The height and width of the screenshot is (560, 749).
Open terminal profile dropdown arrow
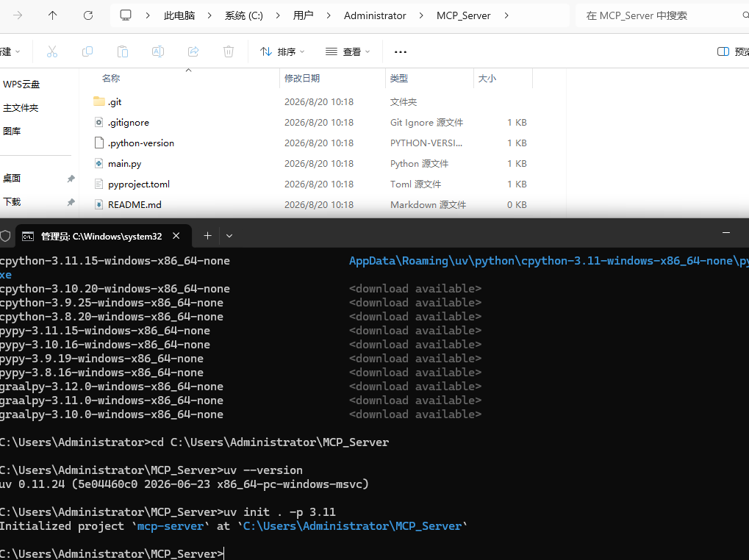(x=229, y=236)
